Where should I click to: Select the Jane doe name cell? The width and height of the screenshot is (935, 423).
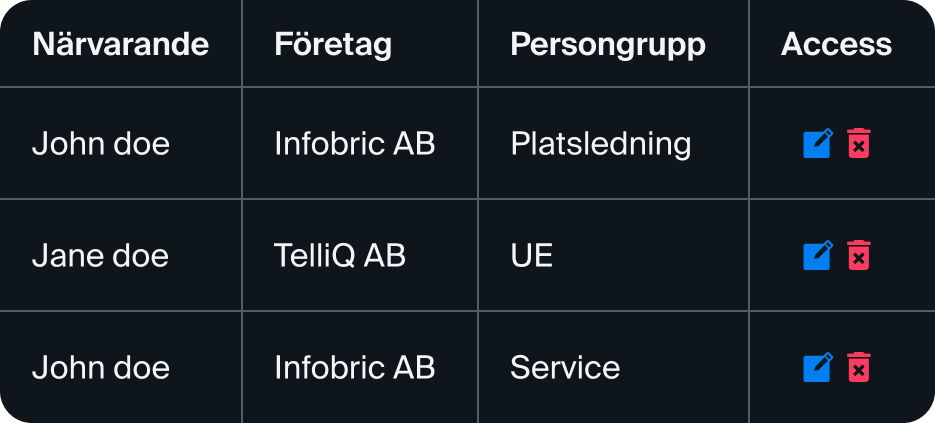(x=100, y=256)
